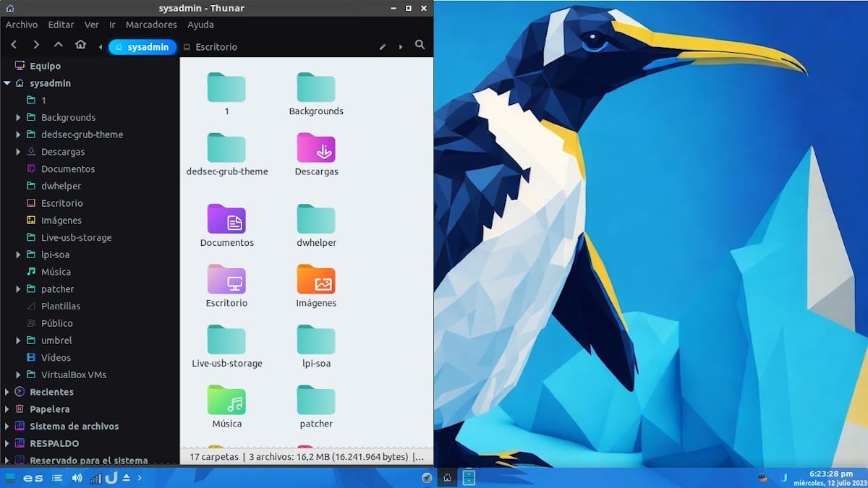Image resolution: width=868 pixels, height=488 pixels.
Task: Expand the taskbar chevron arrow after eject icon
Action: [140, 478]
